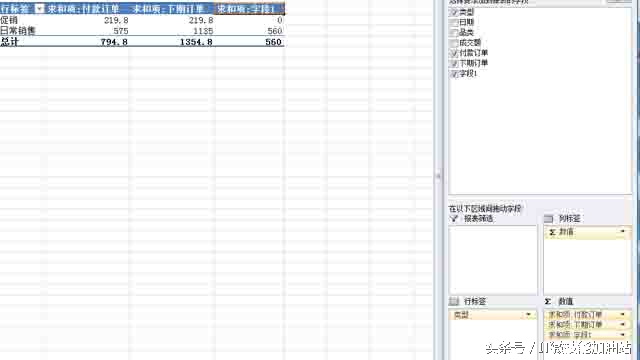Select the 日常销售 row label cell

22,31
